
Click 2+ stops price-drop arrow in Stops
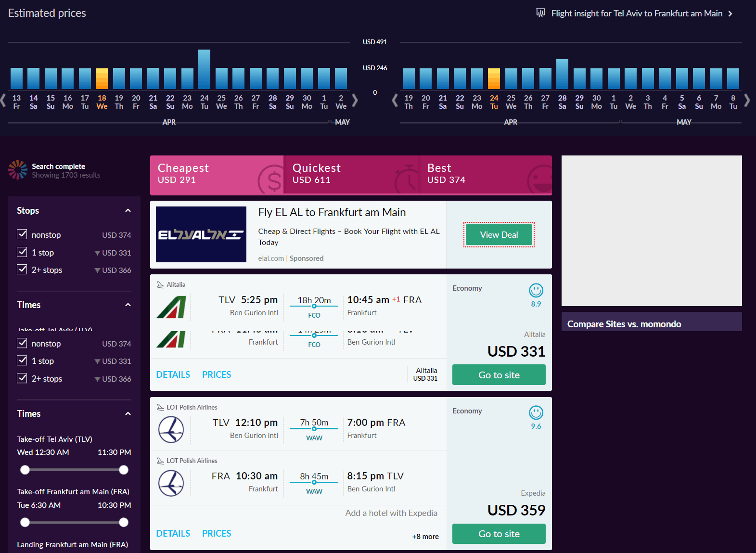click(x=98, y=270)
